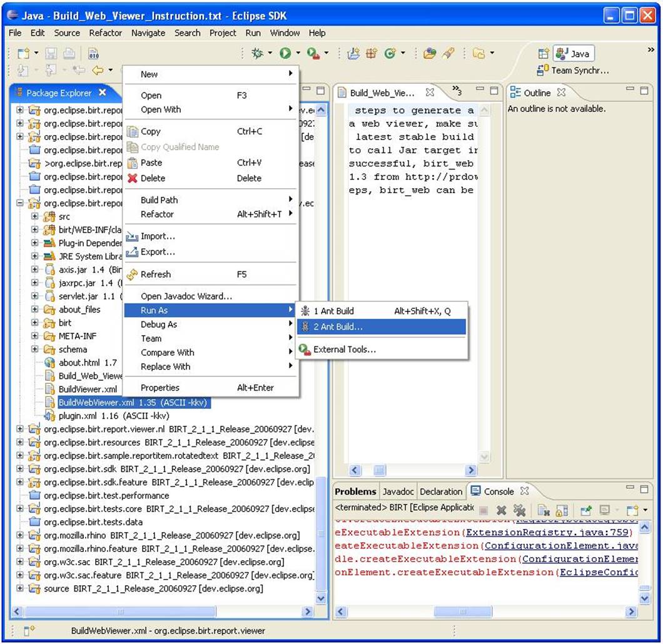Choose External Tools... from the submenu
The width and height of the screenshot is (663, 644).
coord(345,350)
